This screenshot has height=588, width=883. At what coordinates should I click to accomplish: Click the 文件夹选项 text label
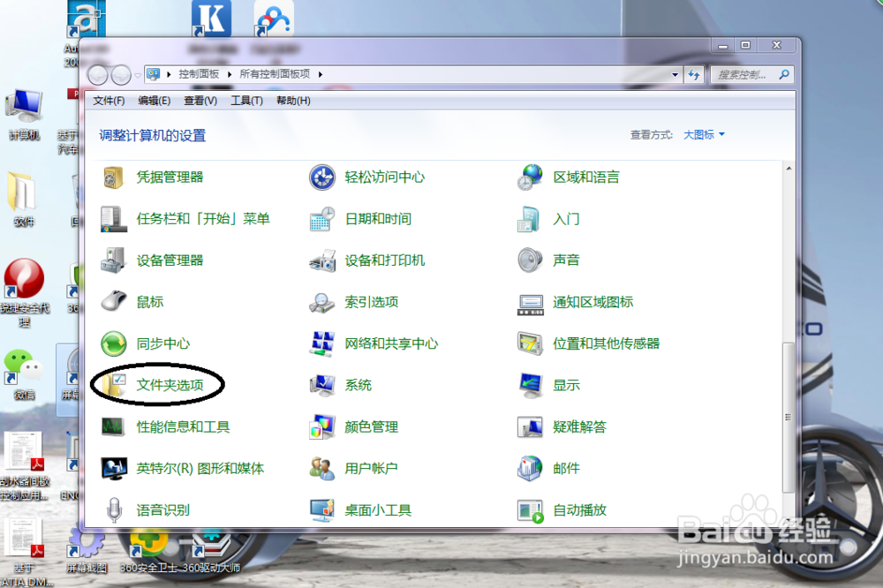coord(170,385)
